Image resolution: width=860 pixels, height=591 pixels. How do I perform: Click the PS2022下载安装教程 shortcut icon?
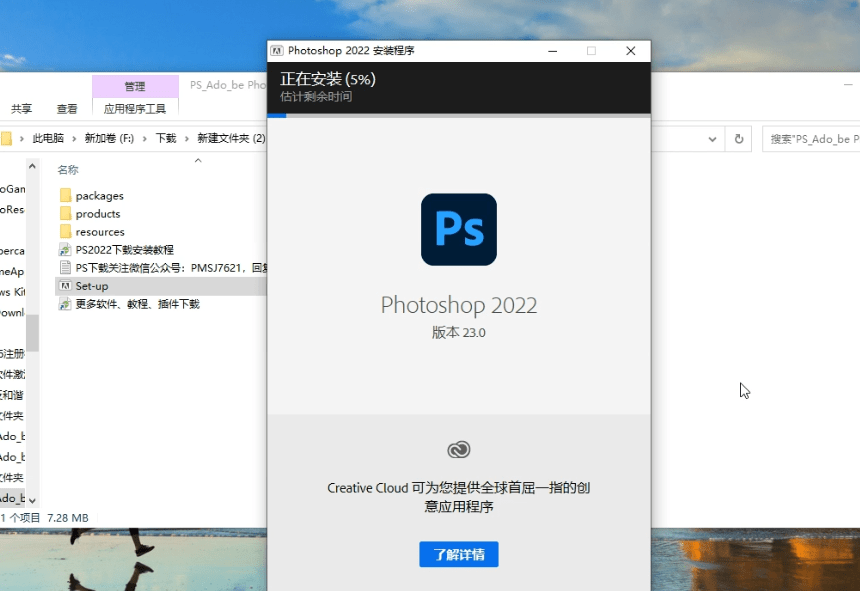pyautogui.click(x=64, y=251)
